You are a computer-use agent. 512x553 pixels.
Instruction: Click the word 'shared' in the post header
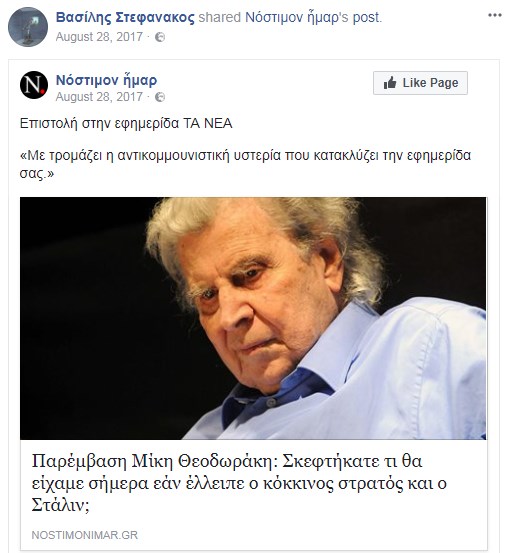[220, 17]
